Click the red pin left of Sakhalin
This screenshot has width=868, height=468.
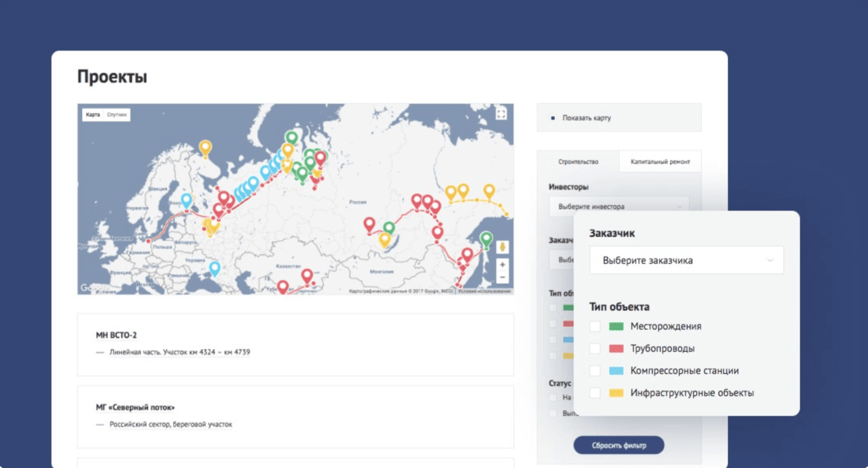[x=467, y=255]
